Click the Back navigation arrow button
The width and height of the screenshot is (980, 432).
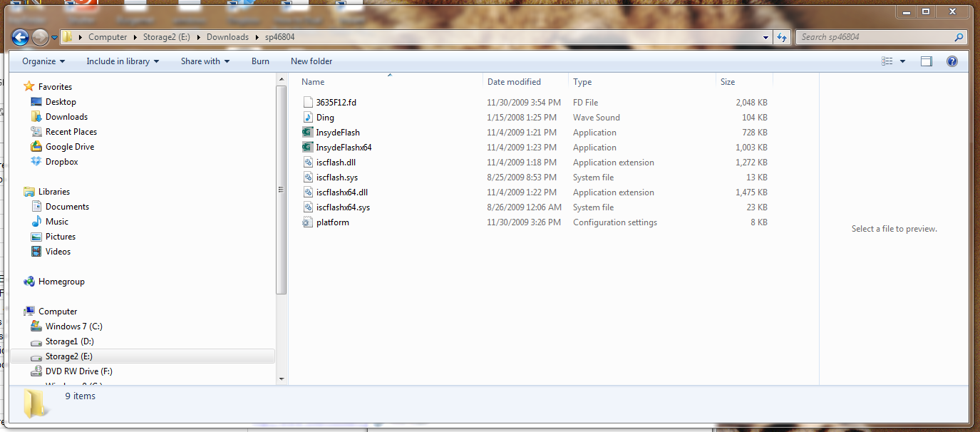tap(20, 37)
